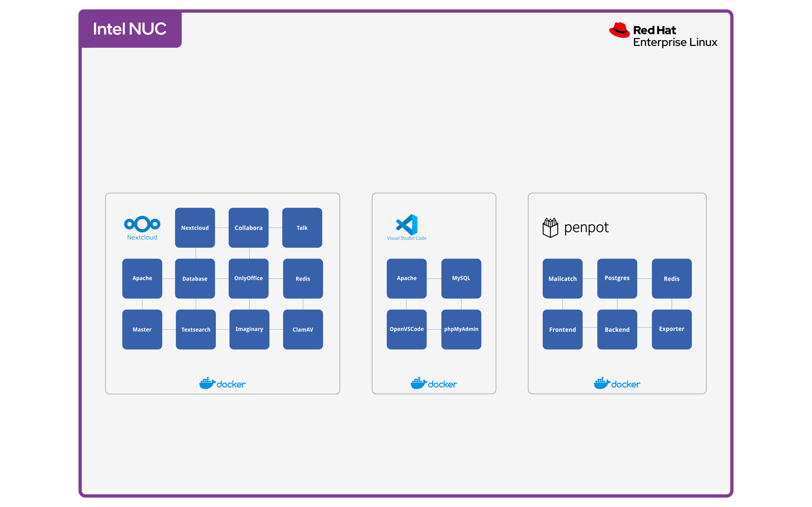The height and width of the screenshot is (507, 812).
Task: Click the Talk container box
Action: coord(302,228)
